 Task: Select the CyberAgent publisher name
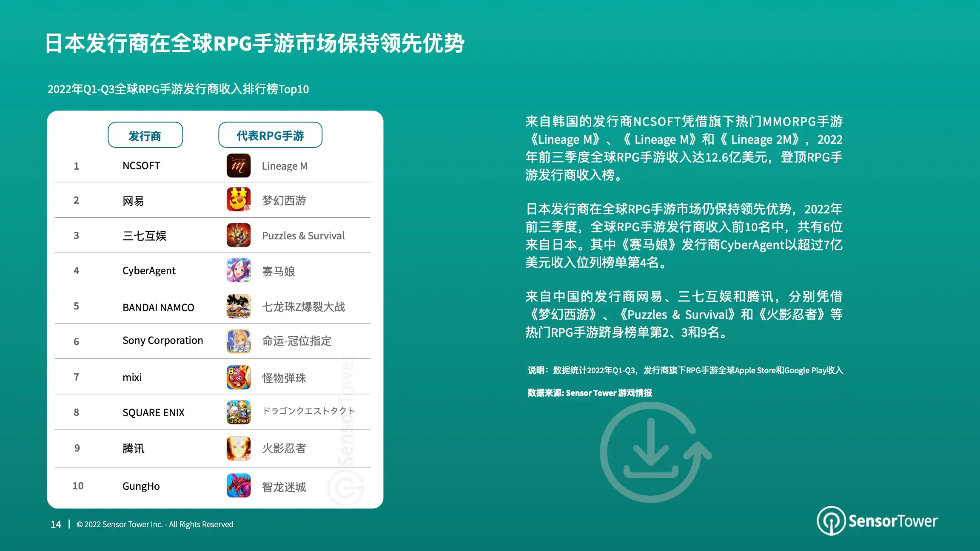coord(149,271)
